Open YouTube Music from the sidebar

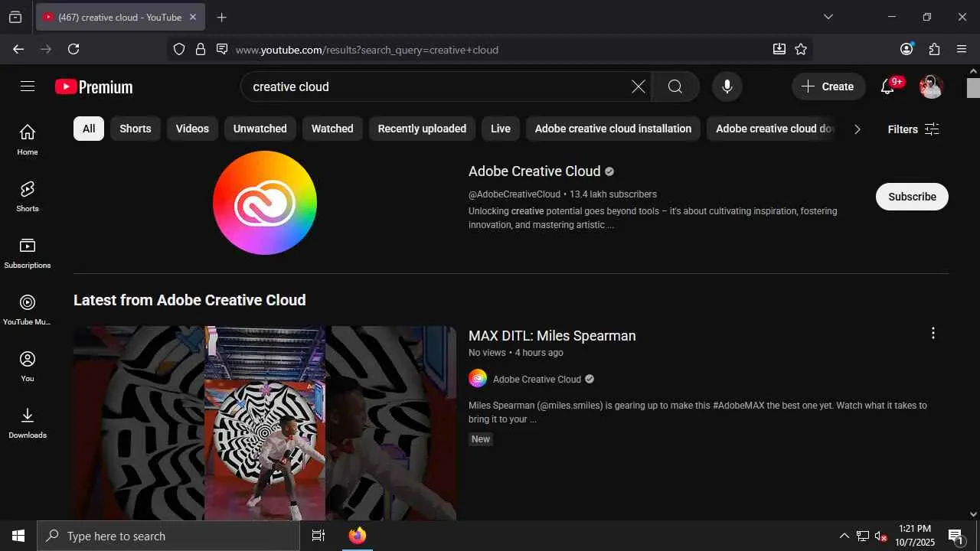tap(28, 309)
